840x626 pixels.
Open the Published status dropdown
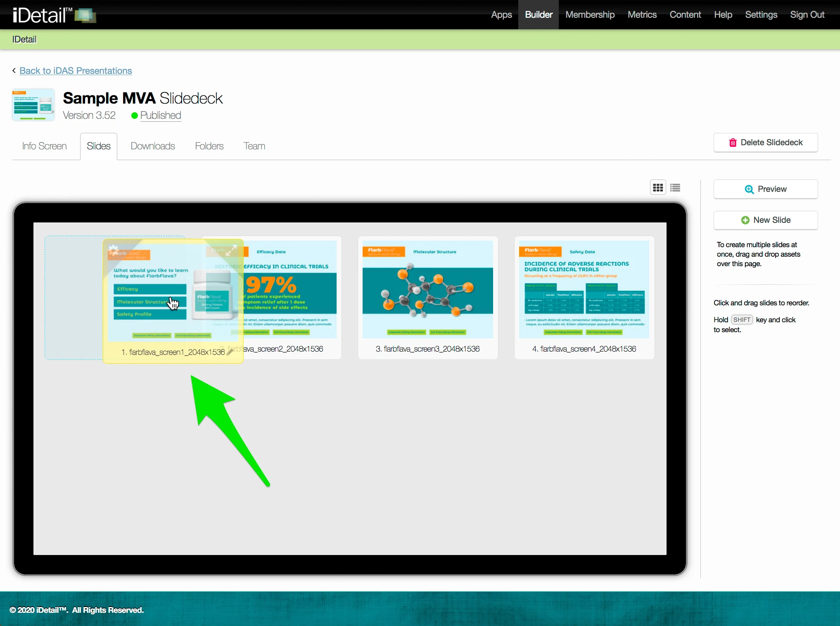click(160, 116)
